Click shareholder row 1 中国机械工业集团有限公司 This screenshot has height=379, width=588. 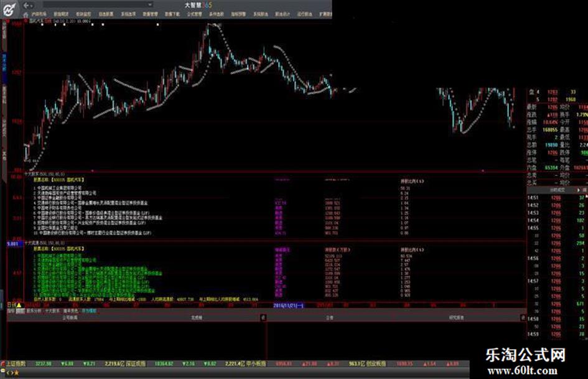pyautogui.click(x=57, y=188)
